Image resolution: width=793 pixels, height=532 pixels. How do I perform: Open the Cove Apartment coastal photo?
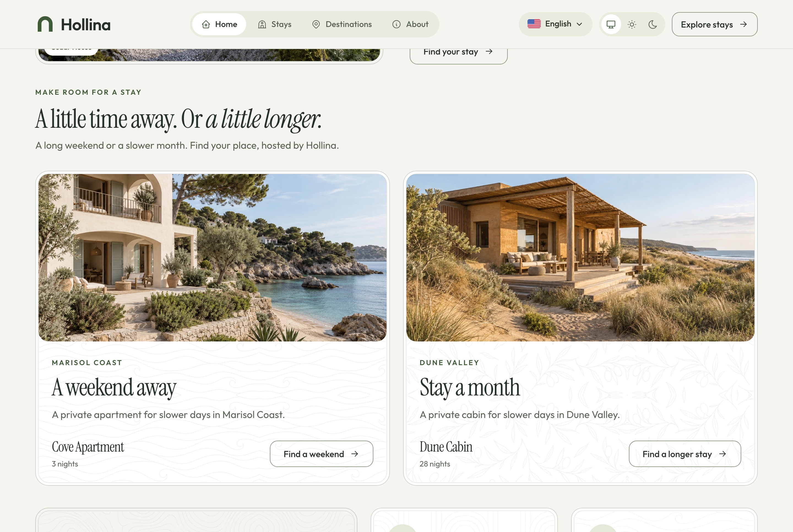tap(212, 257)
